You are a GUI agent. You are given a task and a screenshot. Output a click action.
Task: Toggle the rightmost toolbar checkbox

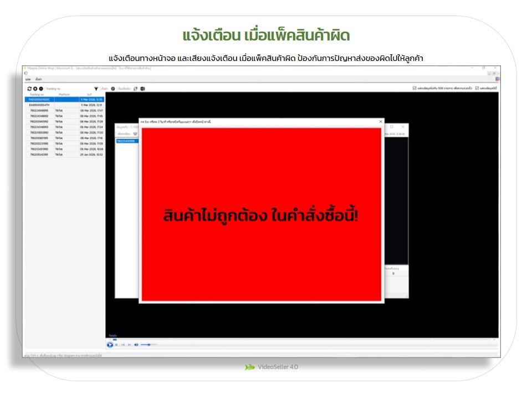[477, 88]
